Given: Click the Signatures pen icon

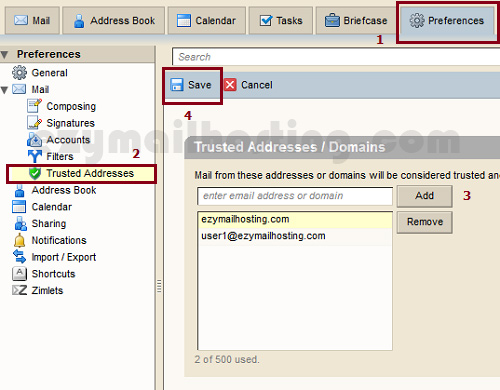Looking at the screenshot, I should point(34,123).
